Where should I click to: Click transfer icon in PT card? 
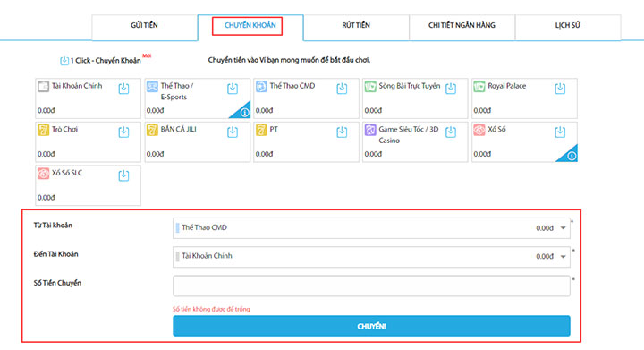coord(342,132)
